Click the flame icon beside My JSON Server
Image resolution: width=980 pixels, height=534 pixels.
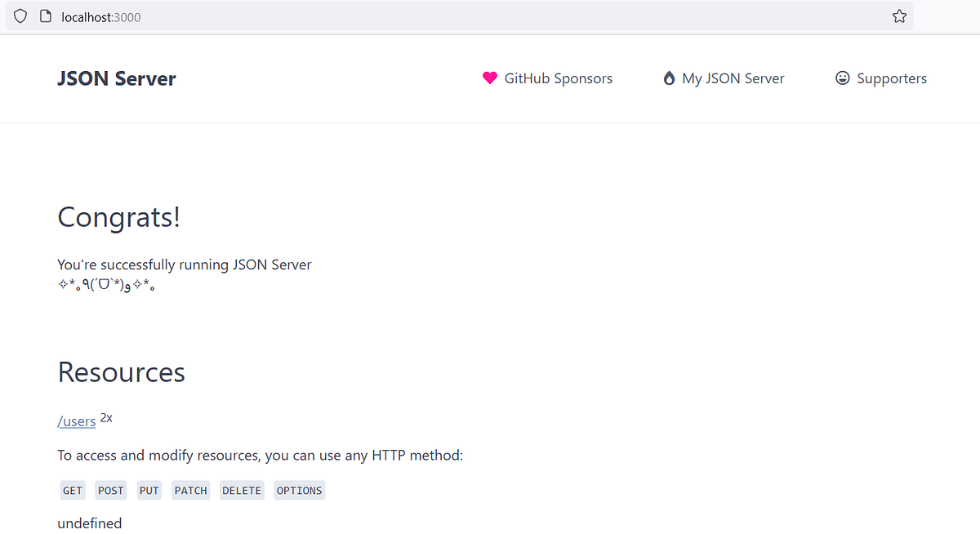tap(669, 78)
